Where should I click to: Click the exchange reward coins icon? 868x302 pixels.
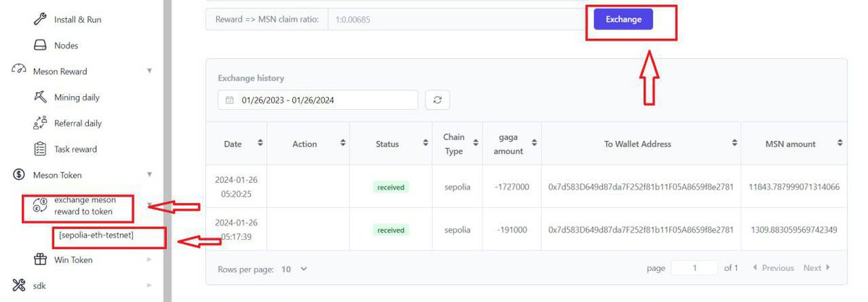[41, 206]
